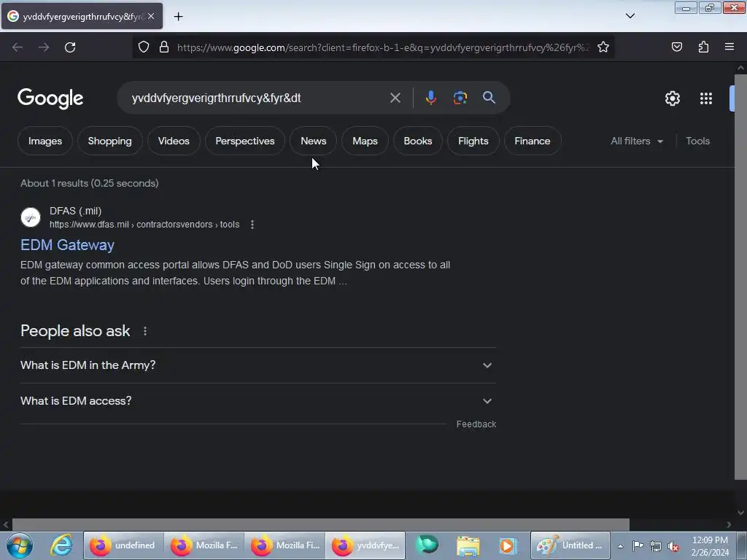Open the Google apps grid
The width and height of the screenshot is (747, 560).
[x=706, y=98]
